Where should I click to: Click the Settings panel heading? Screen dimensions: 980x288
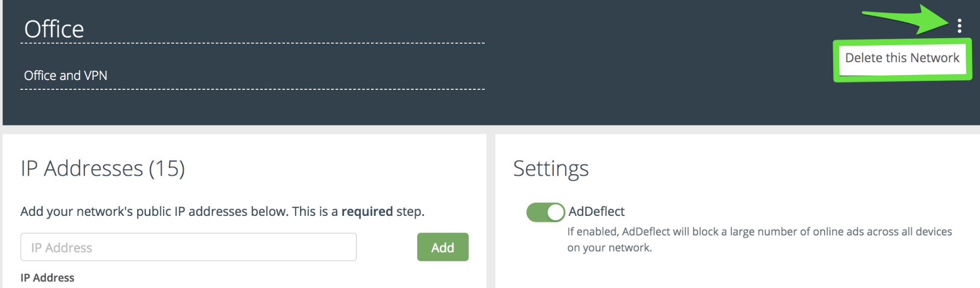(x=551, y=169)
